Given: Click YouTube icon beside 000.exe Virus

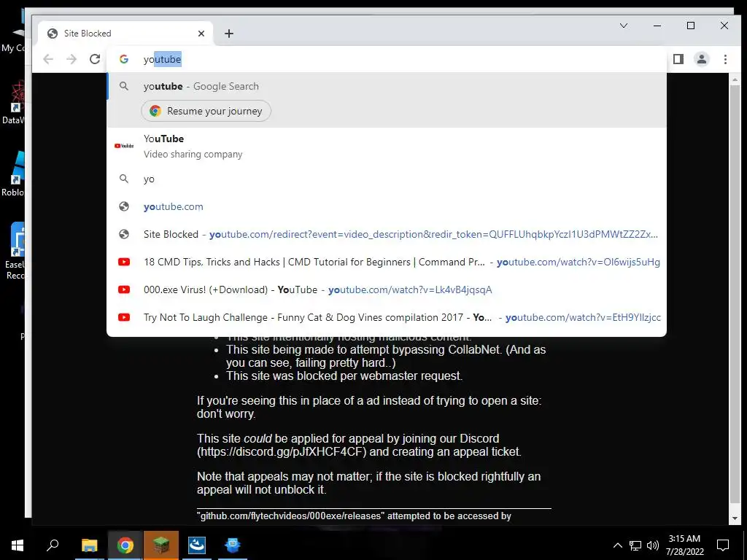Looking at the screenshot, I should 124,289.
